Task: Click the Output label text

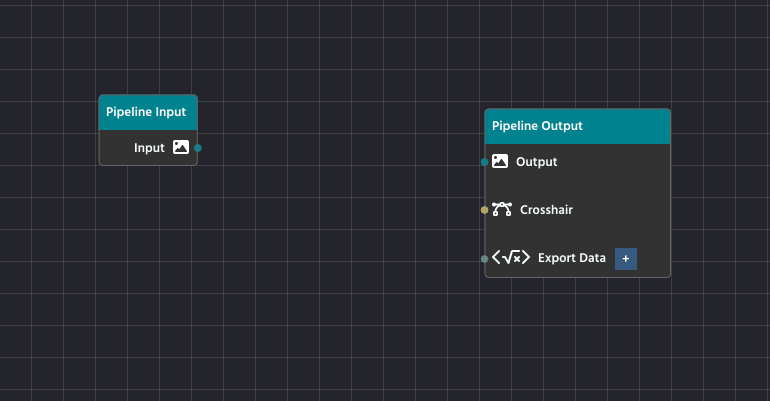Action: [537, 161]
